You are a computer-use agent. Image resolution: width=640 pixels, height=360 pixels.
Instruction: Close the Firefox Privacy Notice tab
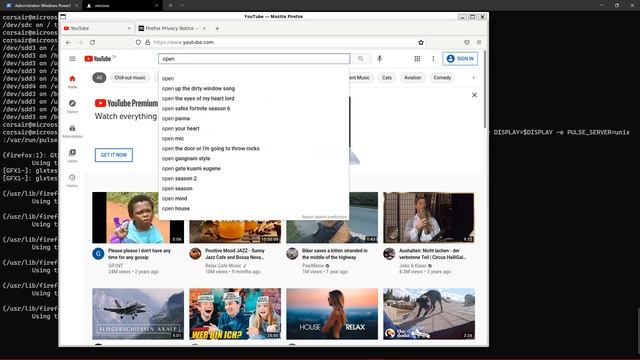[x=204, y=29]
